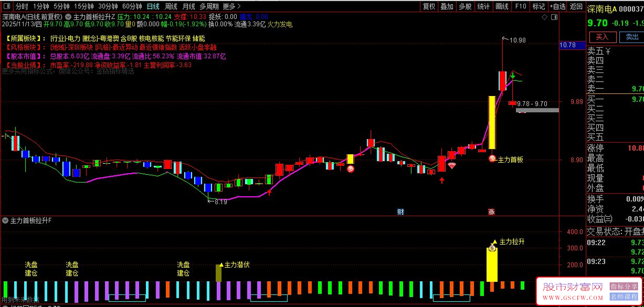Expand the 更多 period options
Screen dimensions: 644x307
point(231,6)
